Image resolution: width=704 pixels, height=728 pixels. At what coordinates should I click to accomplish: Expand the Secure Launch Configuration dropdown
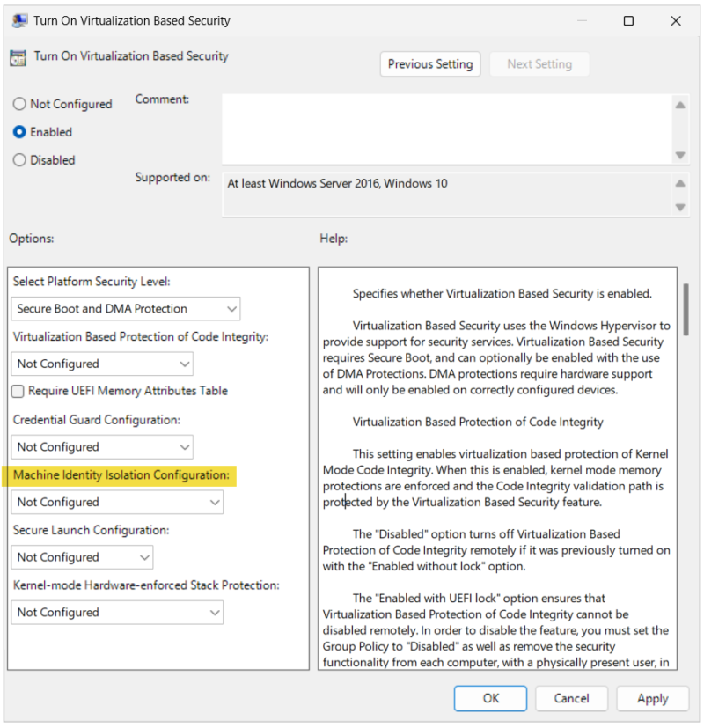82,557
